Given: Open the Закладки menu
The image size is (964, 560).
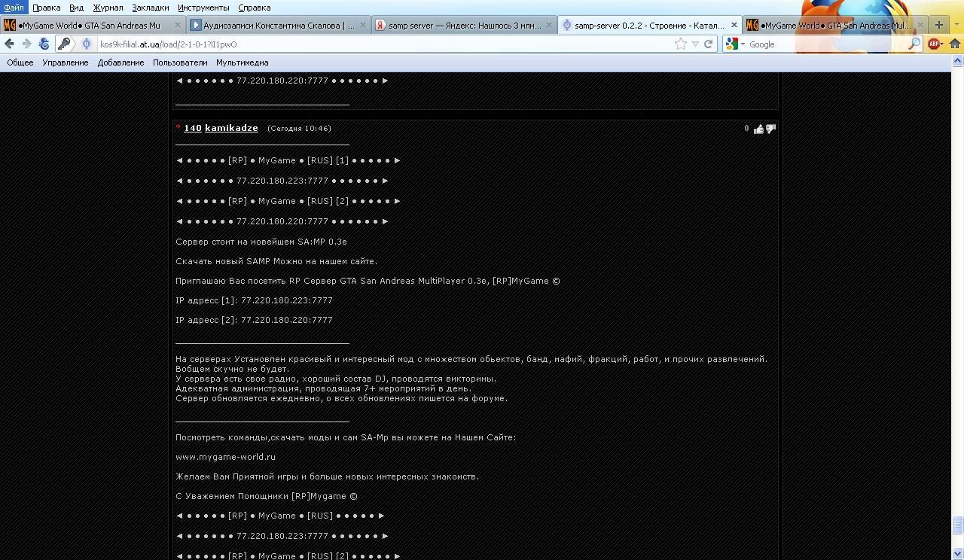Looking at the screenshot, I should pyautogui.click(x=150, y=8).
